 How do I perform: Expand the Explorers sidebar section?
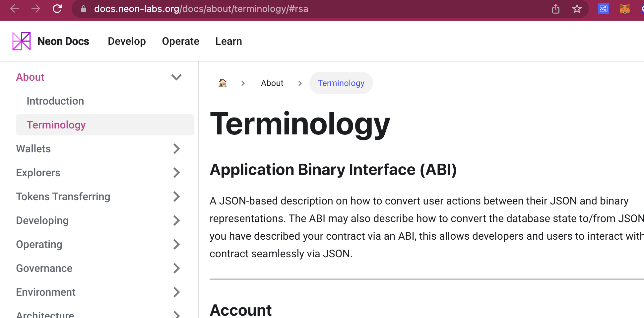177,173
